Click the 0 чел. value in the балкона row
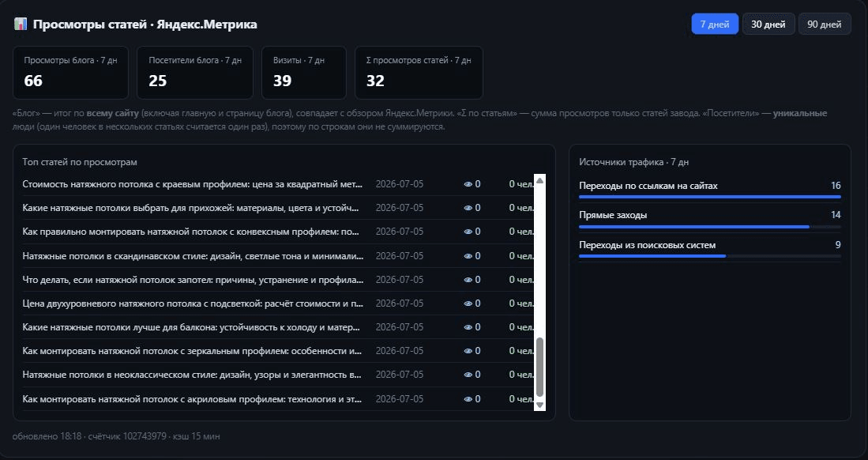 click(x=521, y=327)
